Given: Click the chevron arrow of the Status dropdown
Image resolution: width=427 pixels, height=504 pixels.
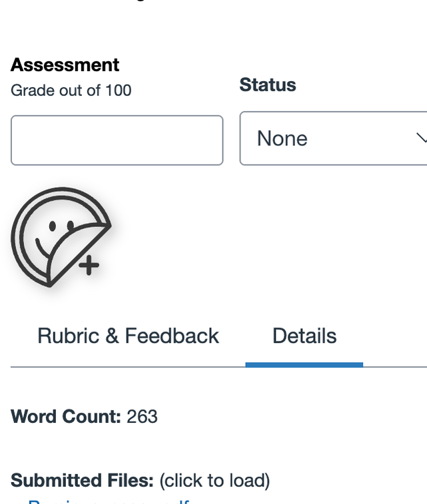Looking at the screenshot, I should point(421,138).
